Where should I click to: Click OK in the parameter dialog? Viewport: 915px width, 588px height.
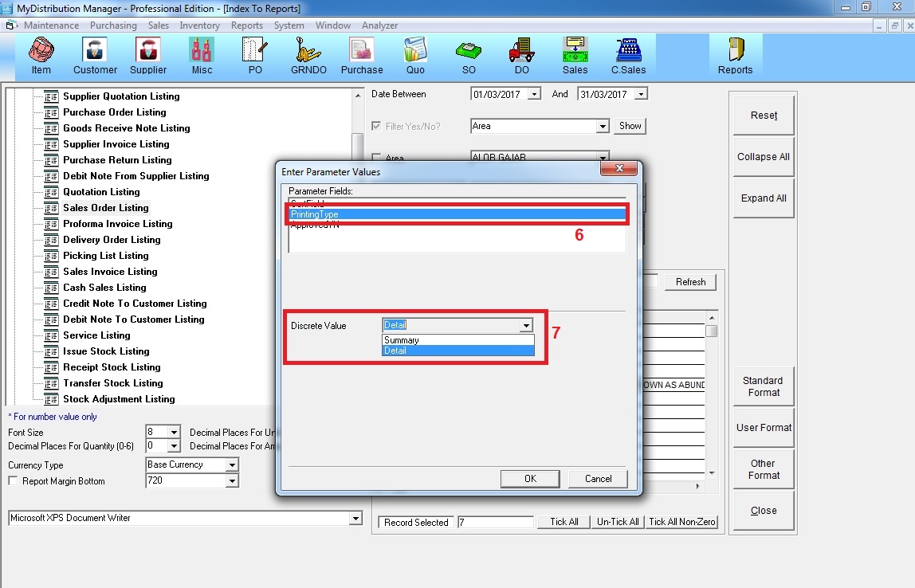click(x=530, y=479)
